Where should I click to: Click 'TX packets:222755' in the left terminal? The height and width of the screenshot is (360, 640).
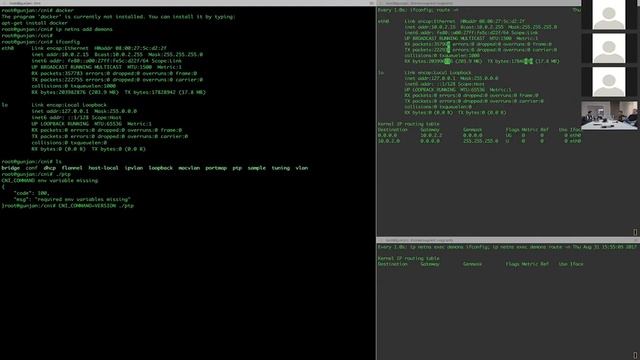57,80
